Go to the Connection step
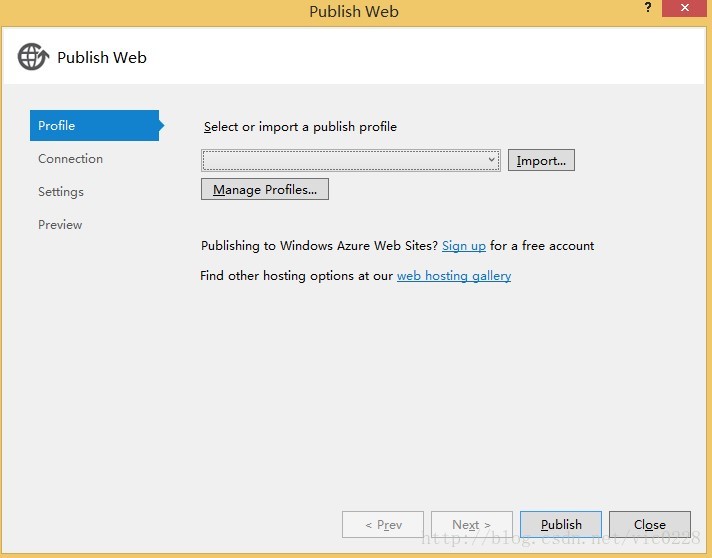712x558 pixels. pos(70,158)
